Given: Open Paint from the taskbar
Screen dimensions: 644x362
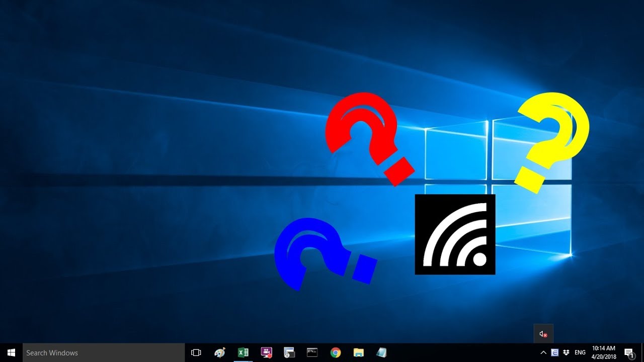Looking at the screenshot, I should click(220, 352).
